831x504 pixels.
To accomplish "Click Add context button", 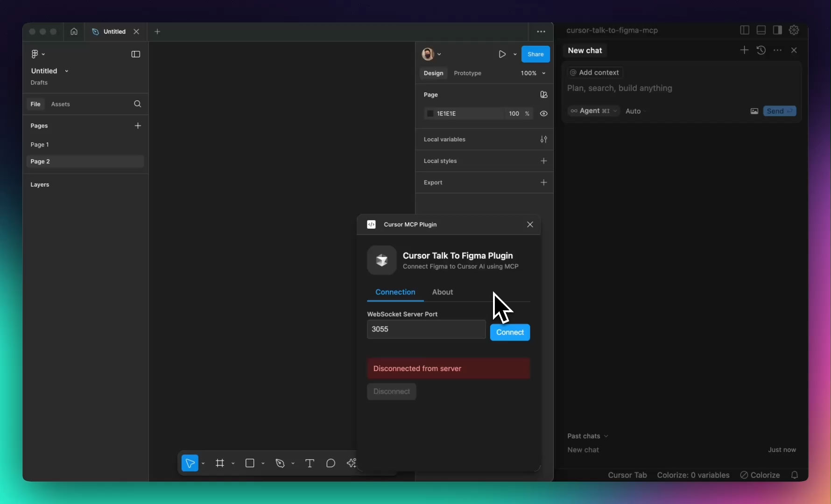I will 595,72.
